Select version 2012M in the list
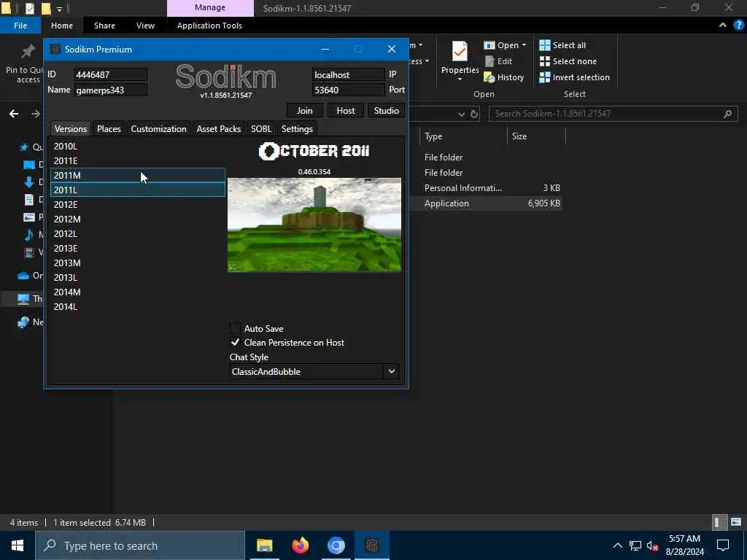This screenshot has height=560, width=747. (x=138, y=219)
